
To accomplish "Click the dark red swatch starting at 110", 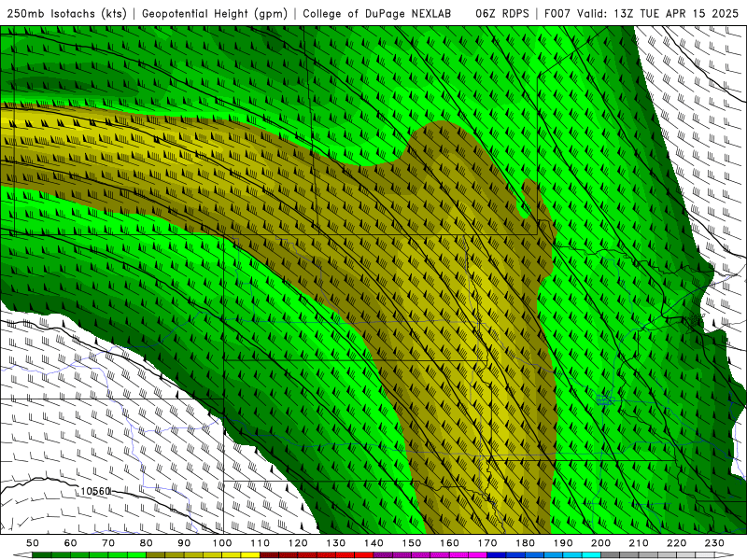I will [x=270, y=555].
